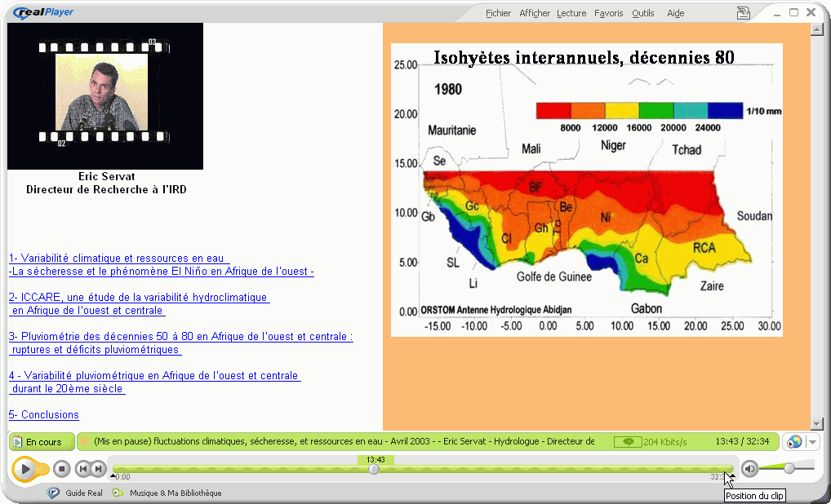Image resolution: width=831 pixels, height=504 pixels.
Task: Click the stream bitrate eye indicator
Action: 628,442
